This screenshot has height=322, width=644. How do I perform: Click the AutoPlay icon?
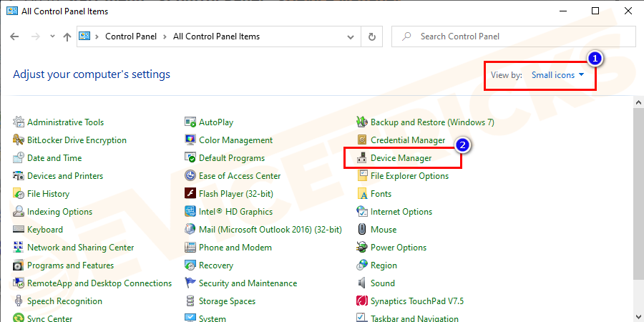(x=190, y=122)
